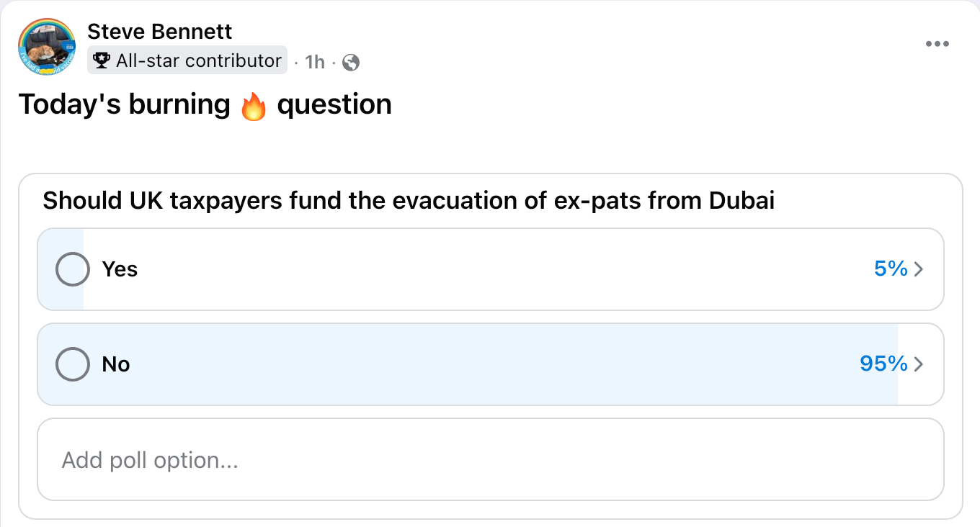Open Steve Bennett's profile name link

point(160,32)
